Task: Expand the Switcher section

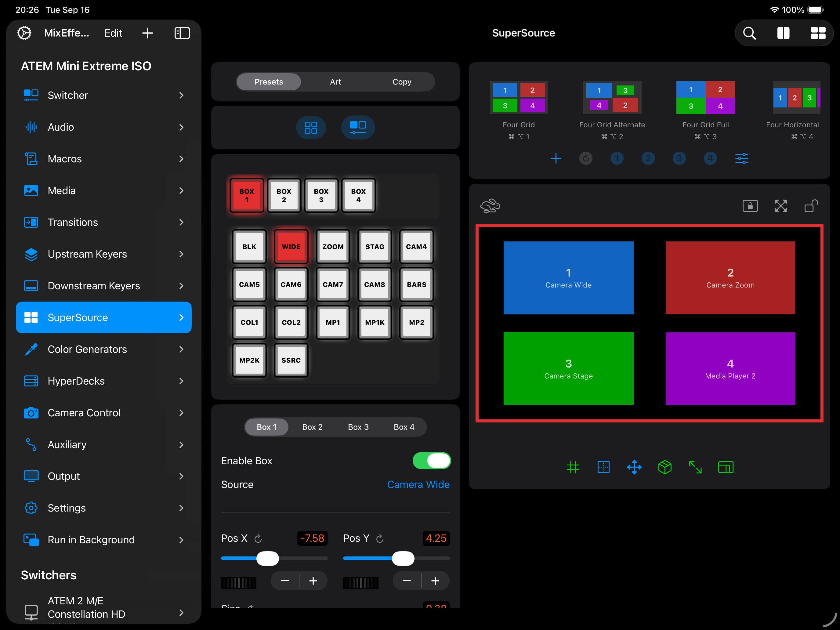Action: pyautogui.click(x=103, y=95)
